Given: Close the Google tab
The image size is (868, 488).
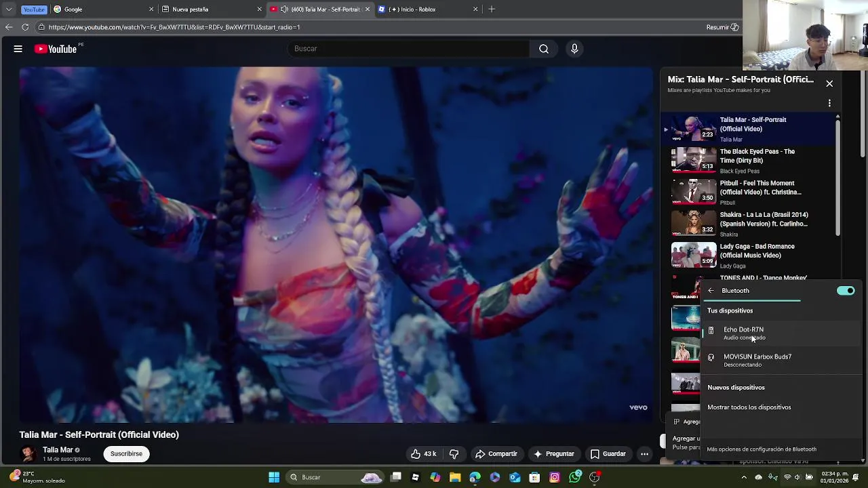Looking at the screenshot, I should [152, 9].
